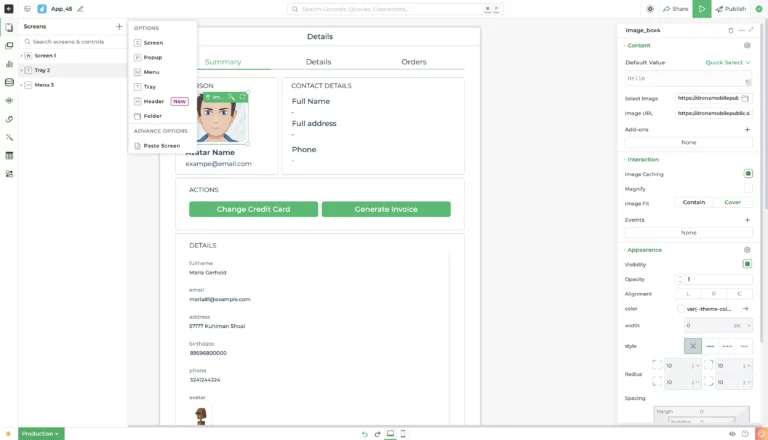Click the eye preview icon at bottom right
The width and height of the screenshot is (768, 440).
click(732, 434)
